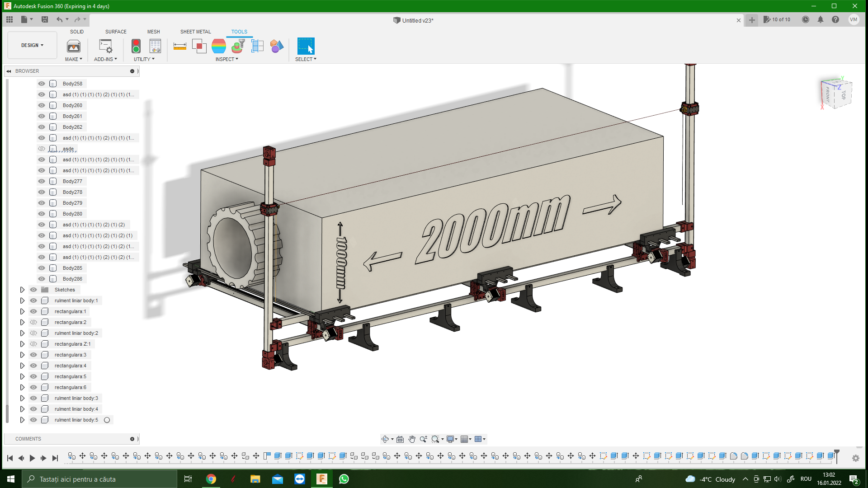Expand the Sketches folder
This screenshot has width=868, height=488.
pyautogui.click(x=22, y=290)
